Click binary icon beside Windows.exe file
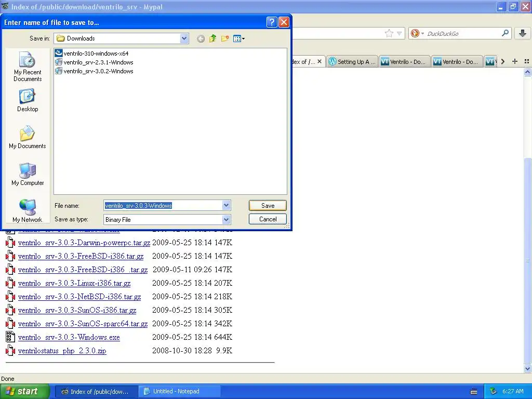This screenshot has height=399, width=532. 10,337
